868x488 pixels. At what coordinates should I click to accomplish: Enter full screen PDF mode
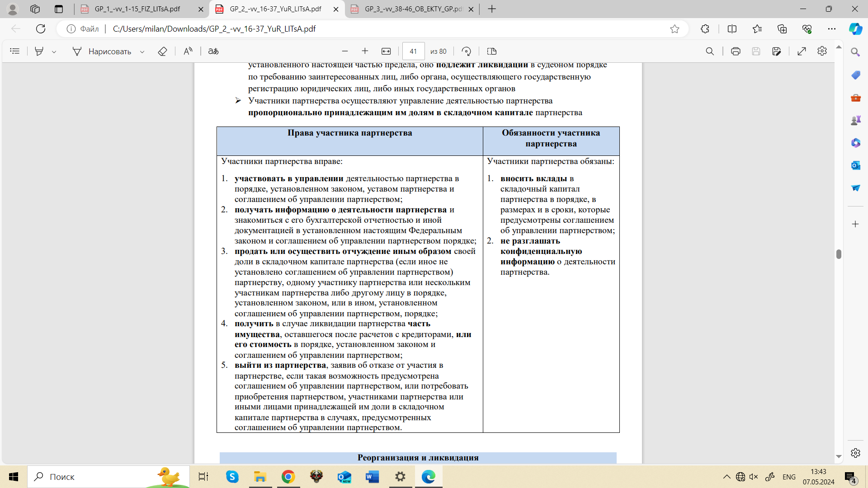(x=802, y=51)
